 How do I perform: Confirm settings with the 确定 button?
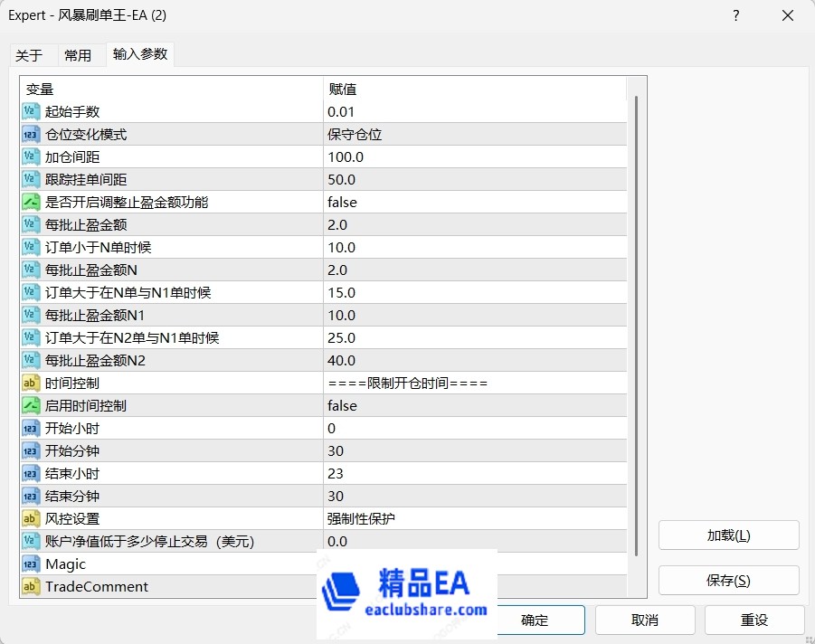coord(535,620)
